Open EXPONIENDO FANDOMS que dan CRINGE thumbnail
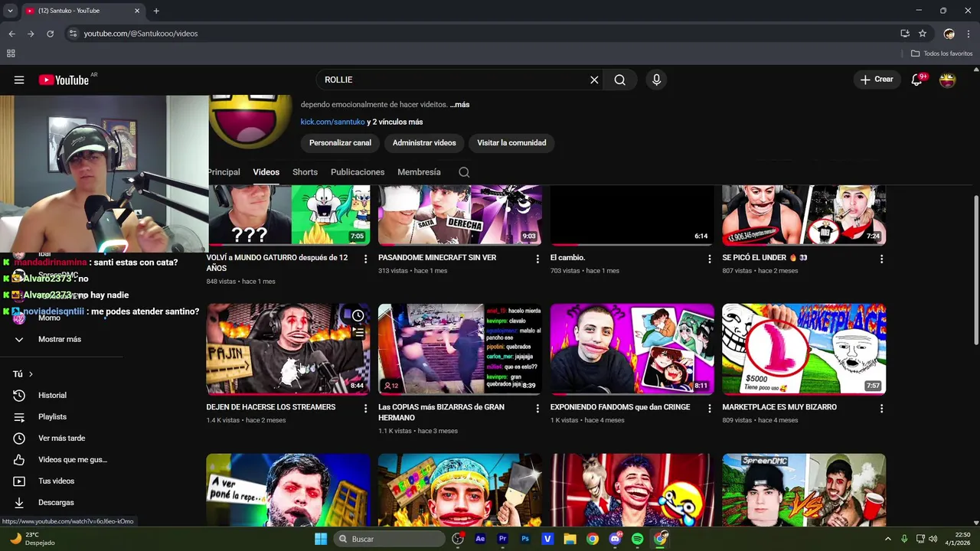The image size is (980, 551). (x=632, y=349)
